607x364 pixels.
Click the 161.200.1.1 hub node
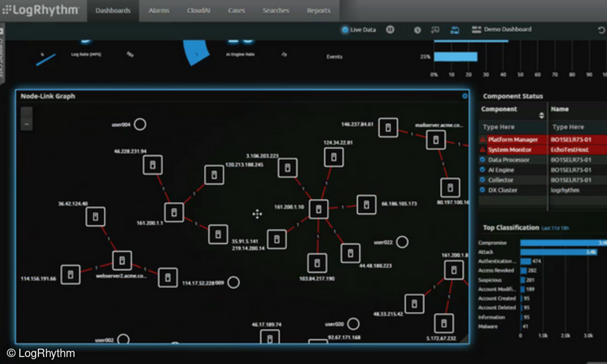coord(174,212)
